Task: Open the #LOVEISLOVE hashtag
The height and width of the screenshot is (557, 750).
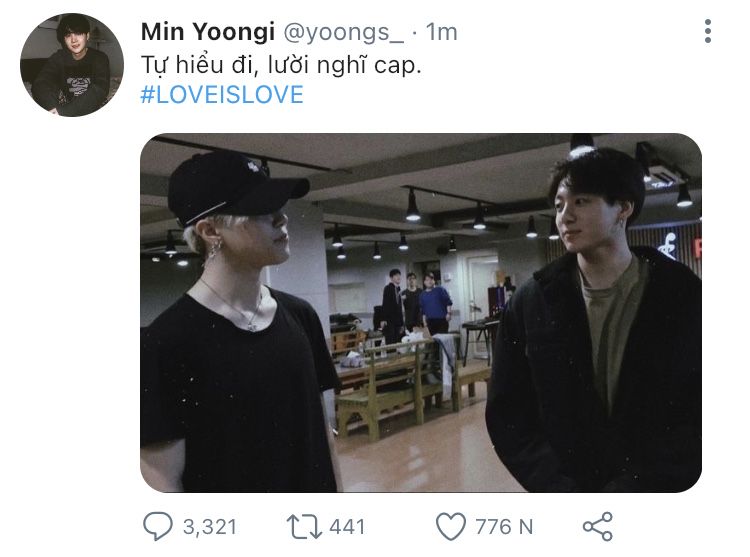Action: coord(222,96)
